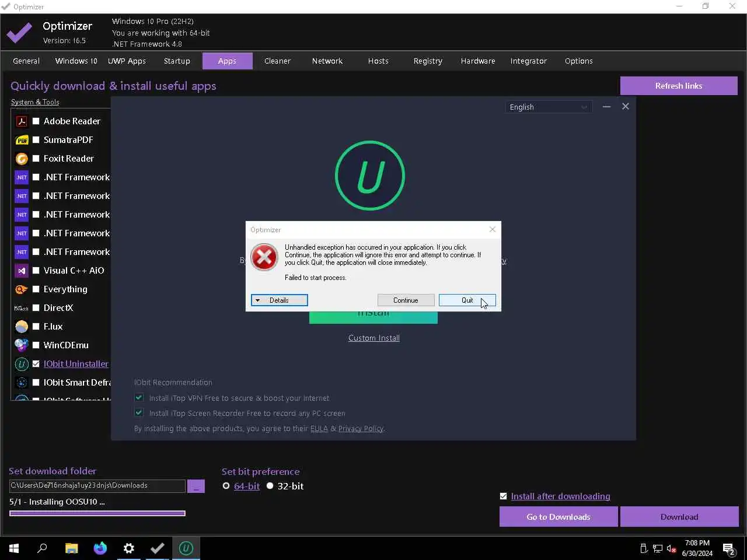
Task: Click the Refresh links button
Action: pos(679,86)
